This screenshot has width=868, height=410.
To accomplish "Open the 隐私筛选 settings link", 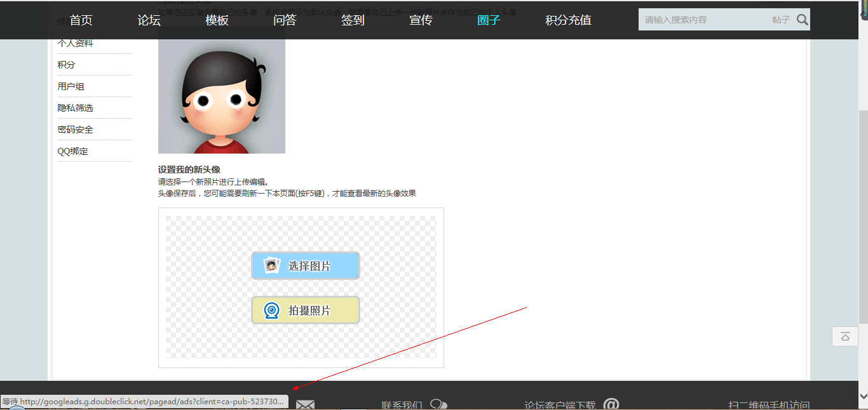I will pos(77,107).
